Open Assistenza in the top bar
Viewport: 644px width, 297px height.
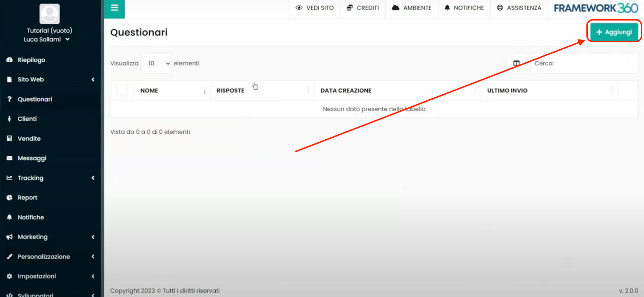[x=519, y=8]
